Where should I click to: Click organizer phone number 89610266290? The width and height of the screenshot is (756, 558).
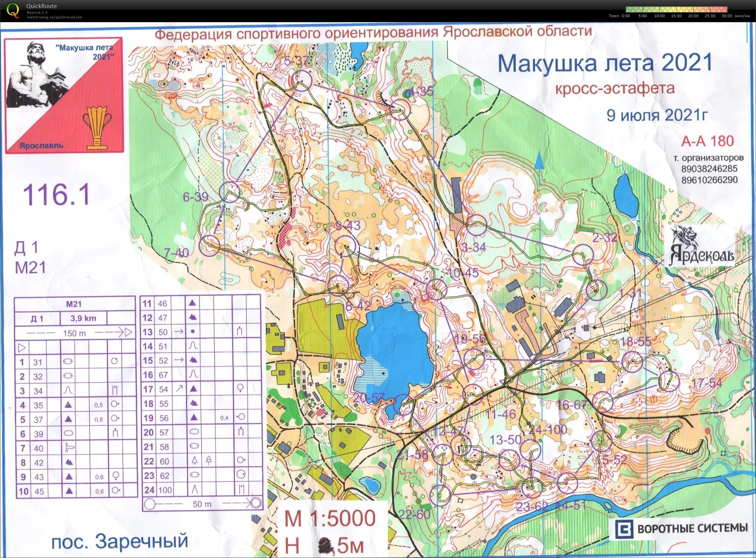click(709, 180)
